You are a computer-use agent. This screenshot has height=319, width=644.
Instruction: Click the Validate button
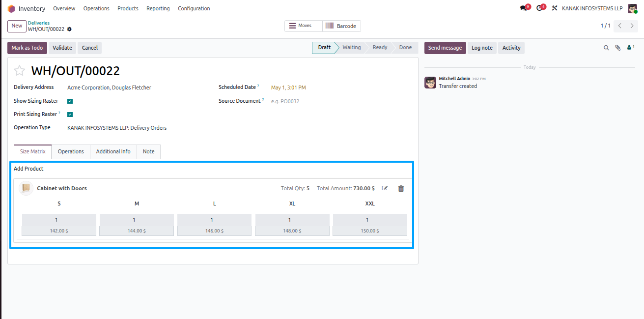62,48
